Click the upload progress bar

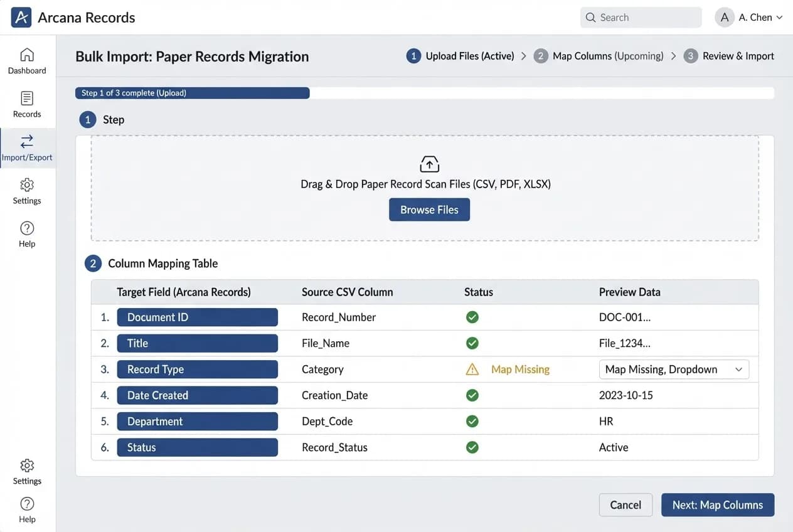[x=425, y=93]
